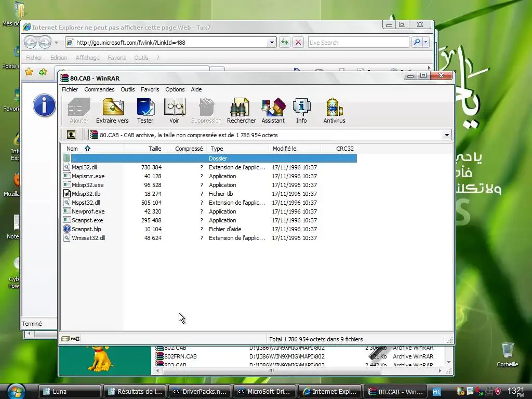Click the add to favorites icon in IE

click(43, 72)
